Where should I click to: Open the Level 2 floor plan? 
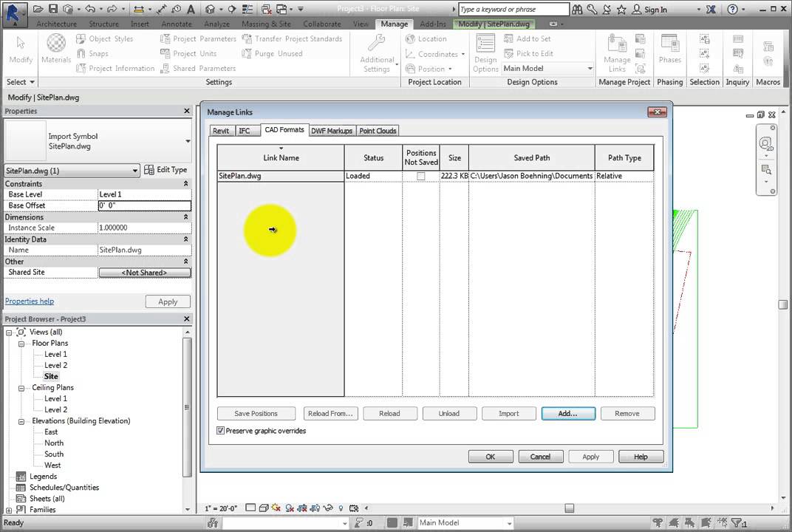55,365
